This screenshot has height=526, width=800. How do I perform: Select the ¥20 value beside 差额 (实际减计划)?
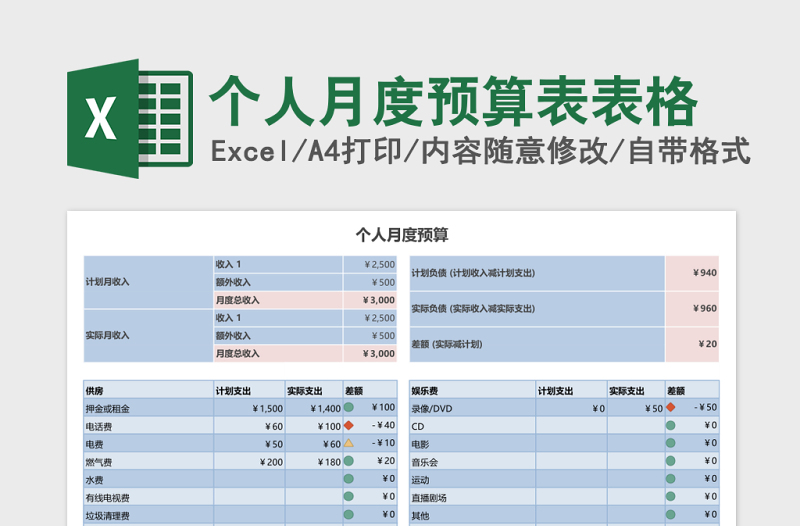692,344
